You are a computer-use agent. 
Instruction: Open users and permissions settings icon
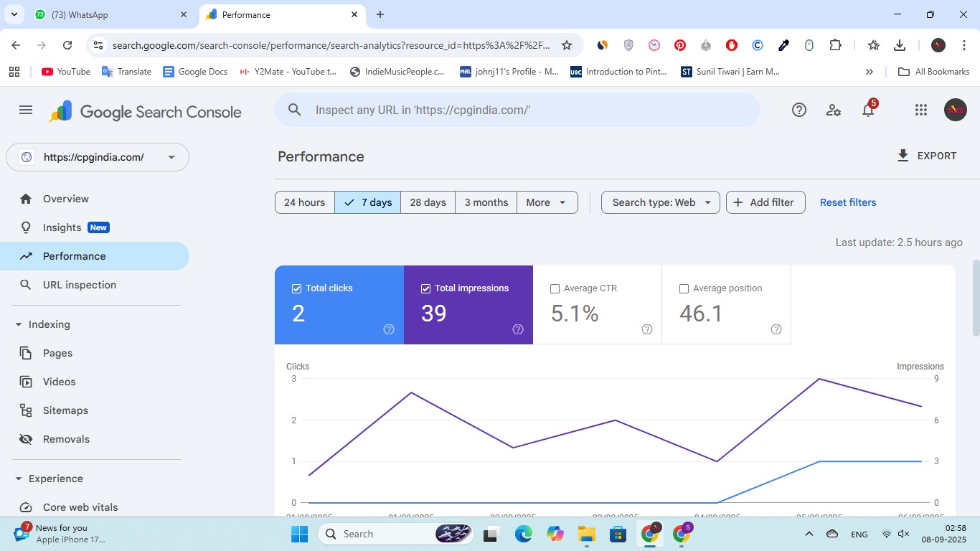(834, 110)
